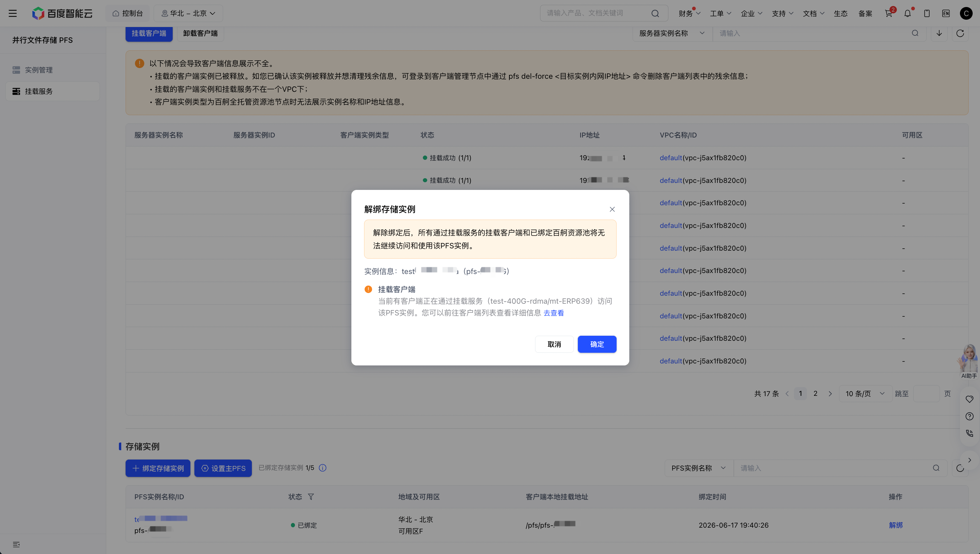Follow the 去查看 link in dialog

553,313
